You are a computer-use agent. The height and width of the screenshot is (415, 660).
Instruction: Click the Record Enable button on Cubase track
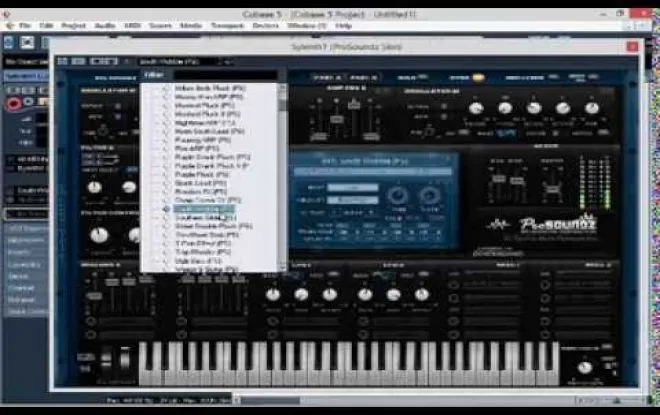pos(13,103)
